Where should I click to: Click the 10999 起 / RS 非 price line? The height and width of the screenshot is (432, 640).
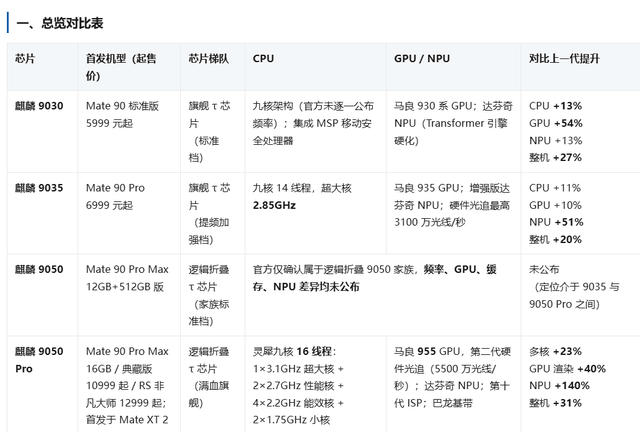pyautogui.click(x=125, y=385)
